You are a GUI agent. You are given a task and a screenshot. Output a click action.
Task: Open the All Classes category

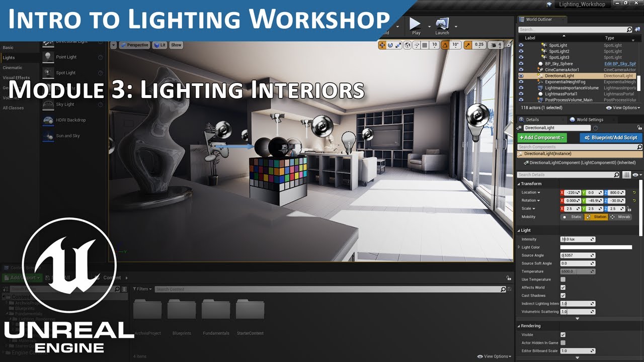coord(13,108)
